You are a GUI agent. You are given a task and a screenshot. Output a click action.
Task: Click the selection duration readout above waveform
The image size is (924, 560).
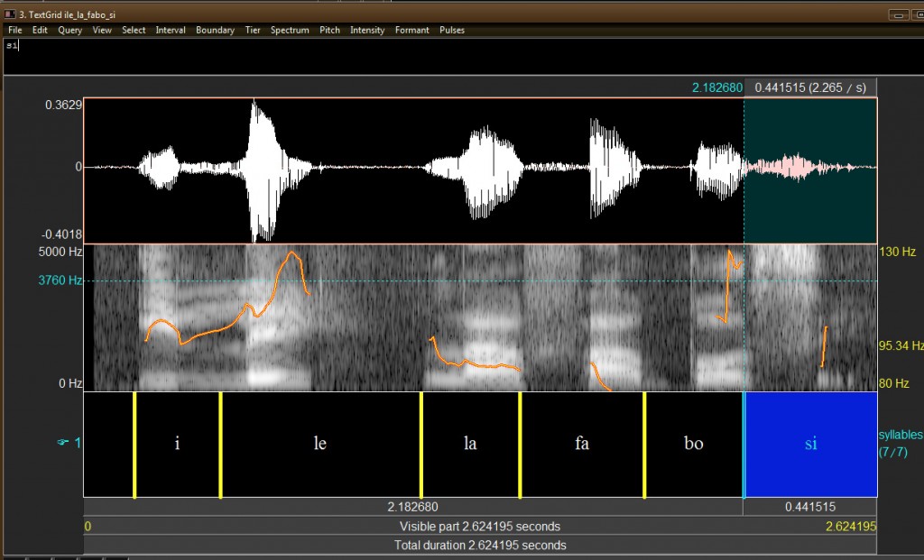(810, 87)
